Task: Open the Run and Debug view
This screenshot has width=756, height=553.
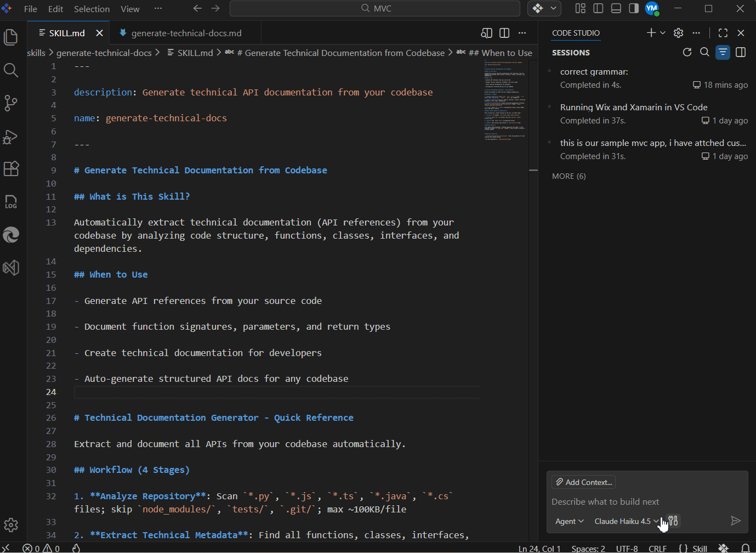Action: pyautogui.click(x=11, y=136)
